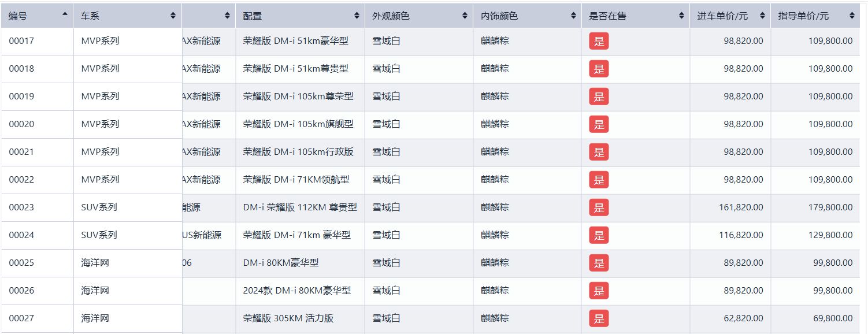The image size is (868, 334).
Task: Click the 外观颜色 header text
Action: (x=391, y=16)
